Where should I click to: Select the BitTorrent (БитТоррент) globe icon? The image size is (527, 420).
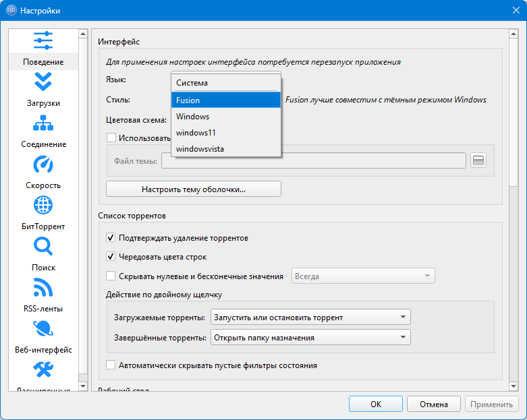pyautogui.click(x=43, y=206)
